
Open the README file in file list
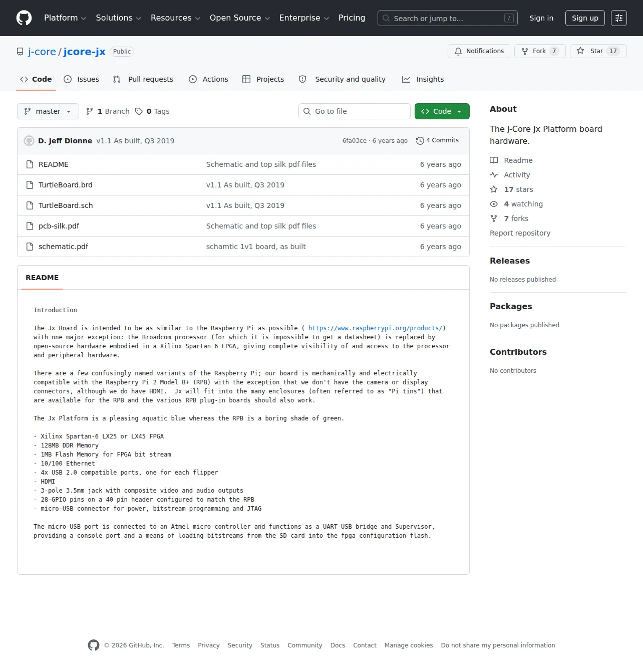[54, 164]
